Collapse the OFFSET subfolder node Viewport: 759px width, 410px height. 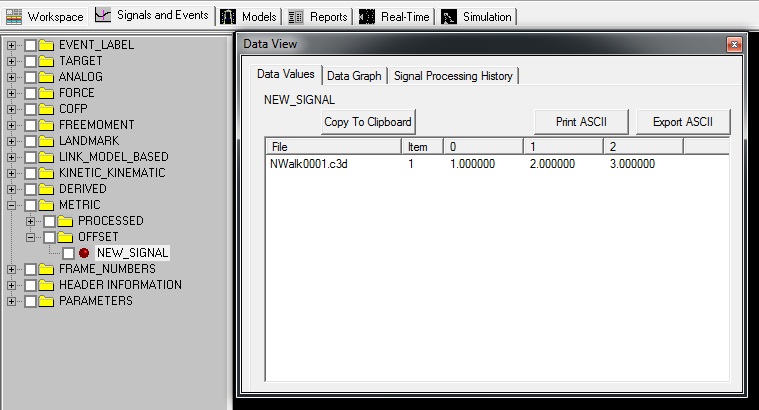click(x=30, y=237)
